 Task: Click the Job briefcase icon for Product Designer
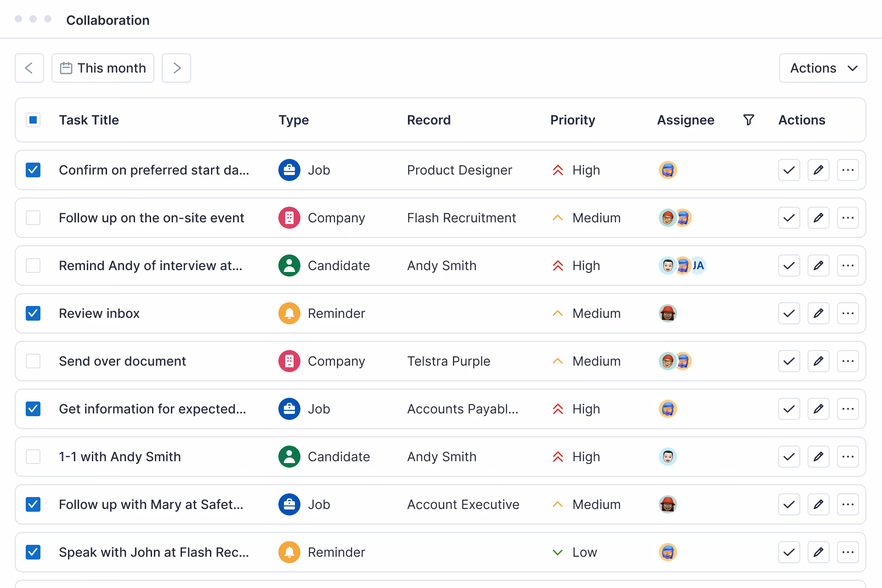tap(289, 170)
